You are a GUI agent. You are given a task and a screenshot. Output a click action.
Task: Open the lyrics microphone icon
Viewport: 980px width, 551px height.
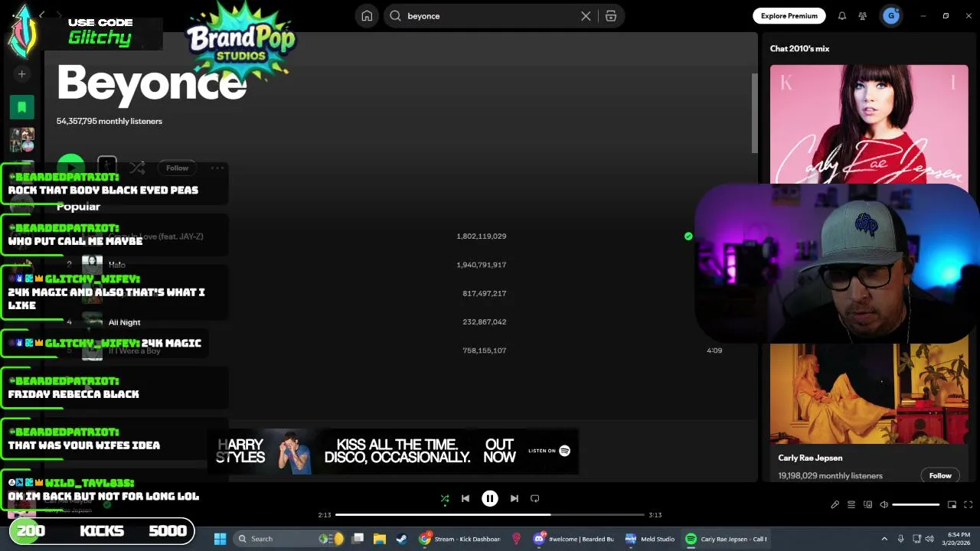[835, 505]
